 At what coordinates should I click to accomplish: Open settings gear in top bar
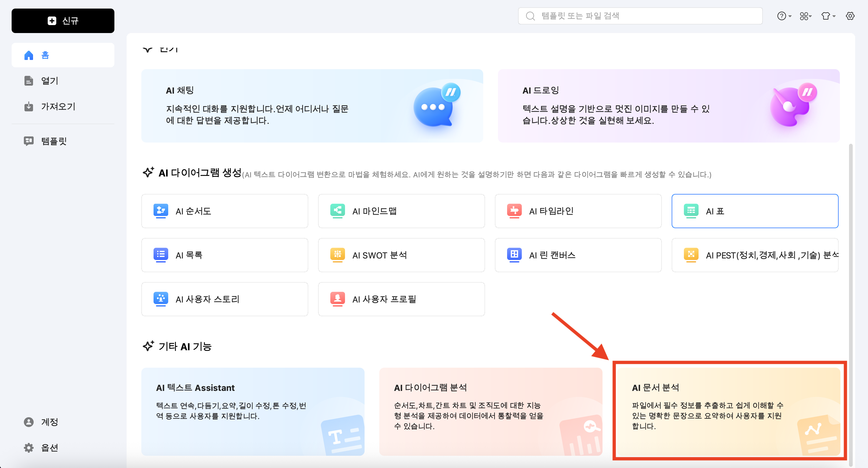850,16
